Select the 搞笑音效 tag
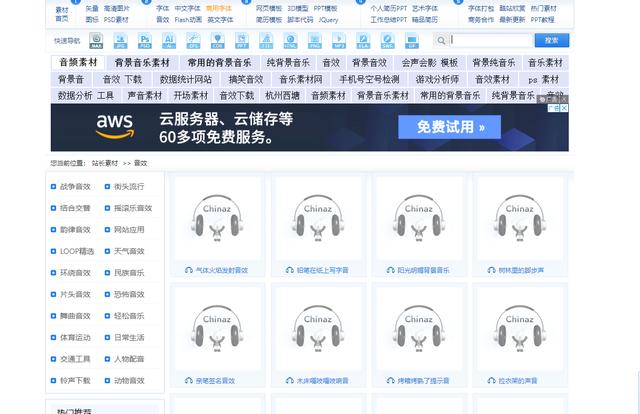The height and width of the screenshot is (414, 640). [x=246, y=79]
